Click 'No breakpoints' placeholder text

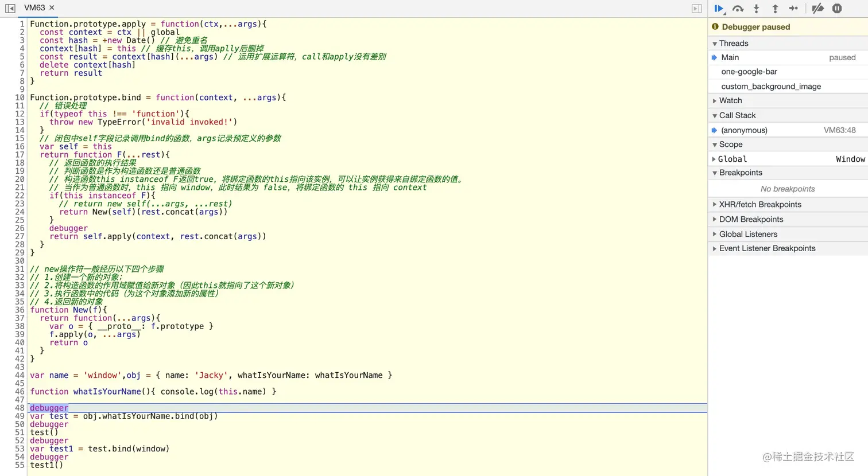coord(788,189)
